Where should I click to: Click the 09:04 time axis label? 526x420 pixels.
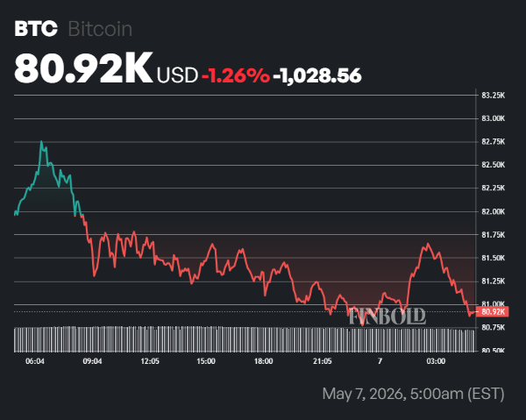92,361
